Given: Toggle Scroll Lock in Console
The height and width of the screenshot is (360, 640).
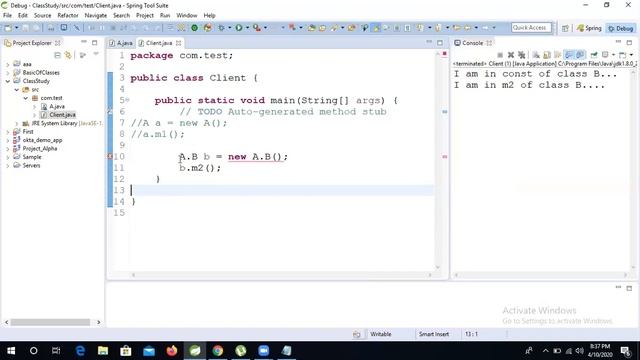Looking at the screenshot, I should 547,55.
